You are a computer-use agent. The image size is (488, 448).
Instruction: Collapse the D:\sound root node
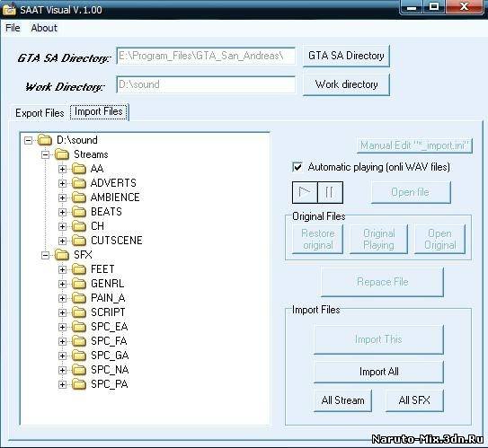[x=28, y=140]
